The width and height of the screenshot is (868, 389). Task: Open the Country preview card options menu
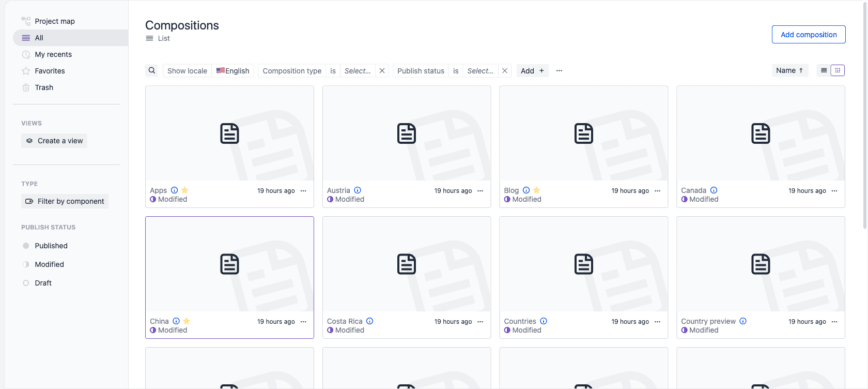834,322
